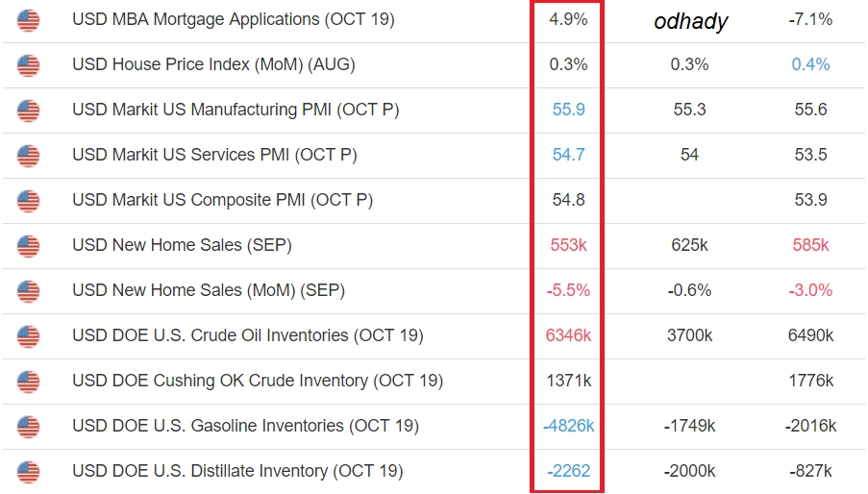Click the forecast value 3700k
The width and height of the screenshot is (868, 494).
(690, 335)
